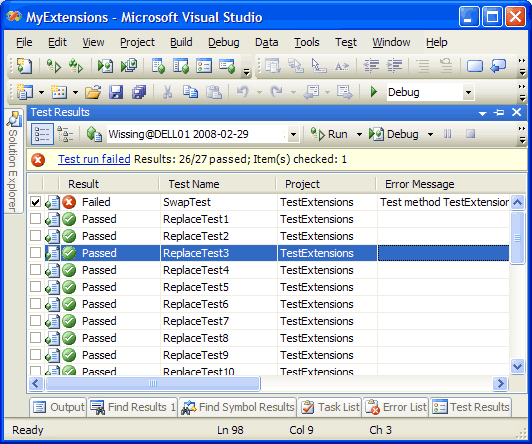532x444 pixels.
Task: Click the Cut scissors icon
Action: click(167, 92)
